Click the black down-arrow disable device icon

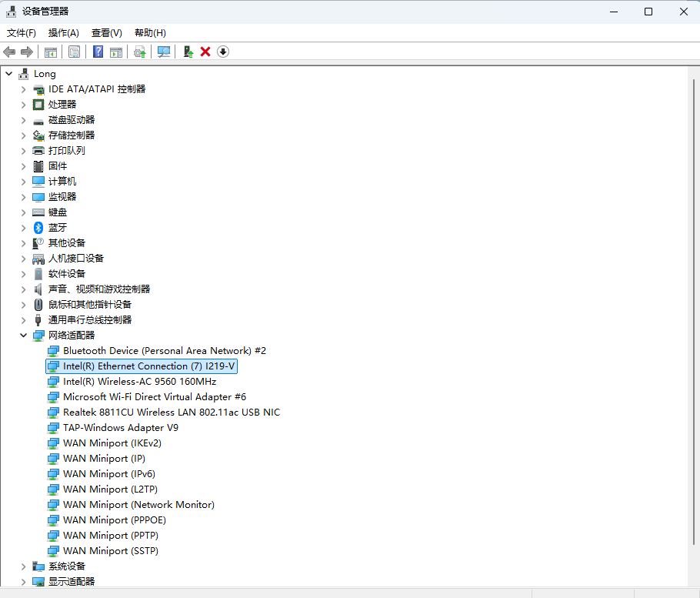click(x=223, y=52)
